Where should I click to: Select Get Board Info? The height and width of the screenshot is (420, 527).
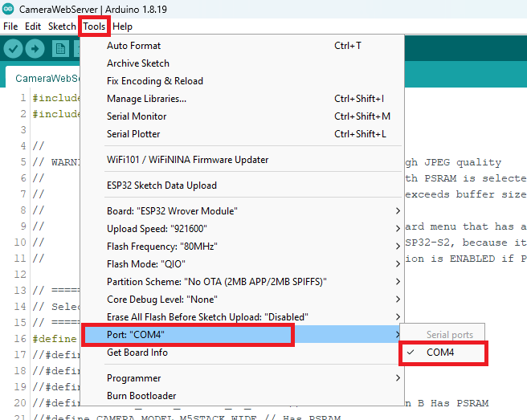[x=137, y=353]
